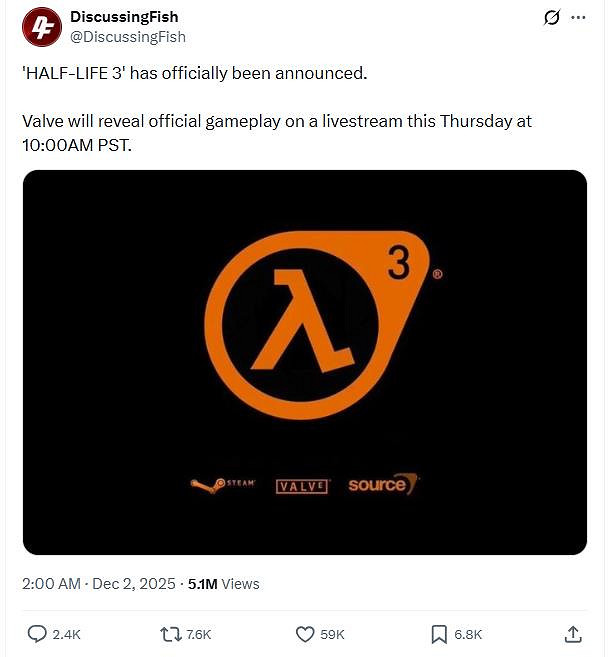Like the post with the heart icon
The image size is (616, 657).
(305, 634)
